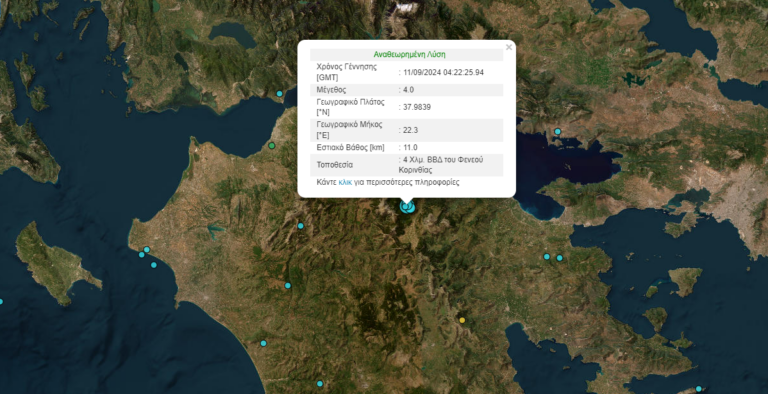768x394 pixels.
Task: Select the left marker of the Argolid pair
Action: click(x=547, y=256)
